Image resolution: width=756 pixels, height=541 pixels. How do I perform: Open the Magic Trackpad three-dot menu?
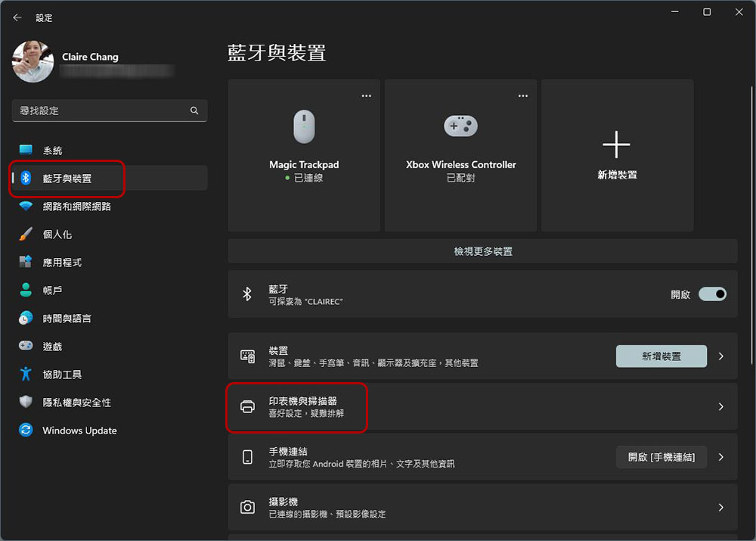367,96
